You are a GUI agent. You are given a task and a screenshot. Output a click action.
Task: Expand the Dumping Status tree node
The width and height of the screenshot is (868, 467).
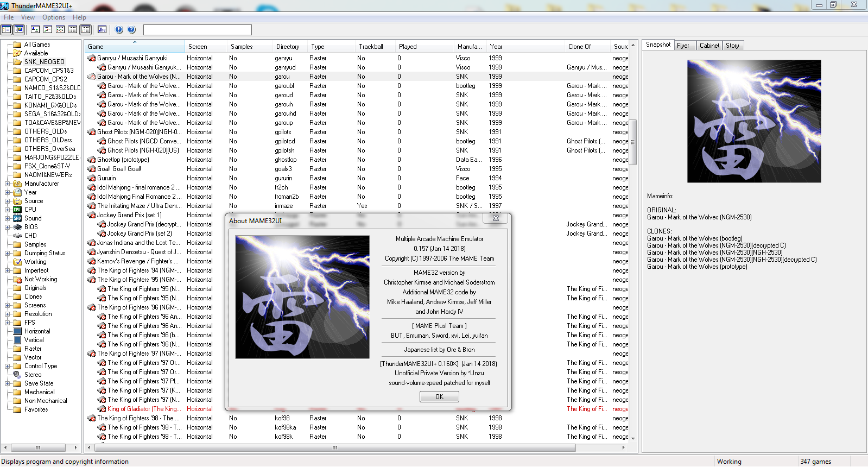point(8,253)
